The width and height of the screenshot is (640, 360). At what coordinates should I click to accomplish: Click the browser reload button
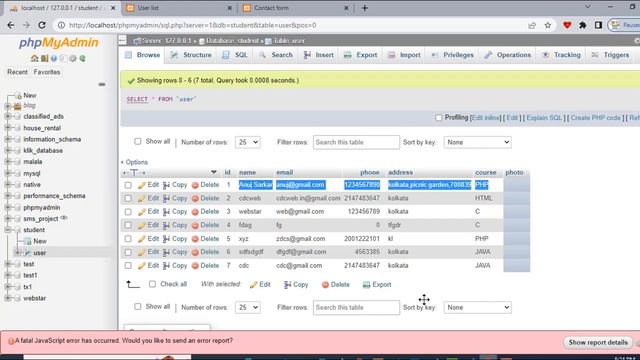(x=42, y=25)
